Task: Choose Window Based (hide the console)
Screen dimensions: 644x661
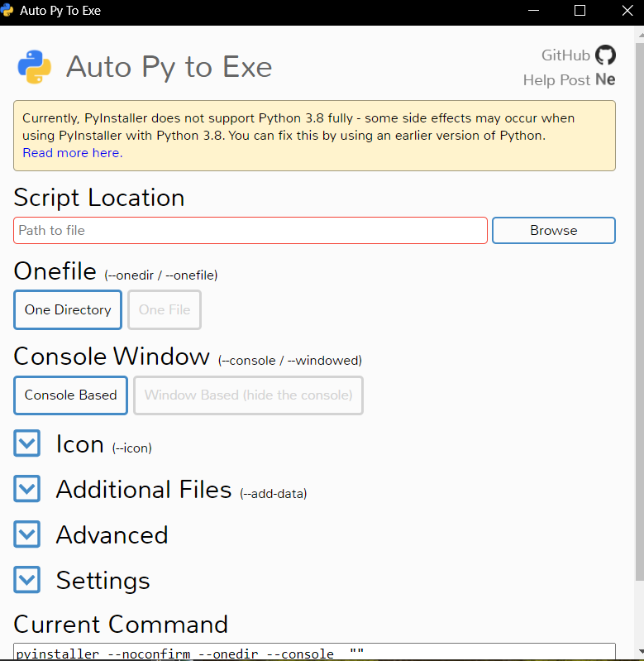Action: (x=249, y=395)
